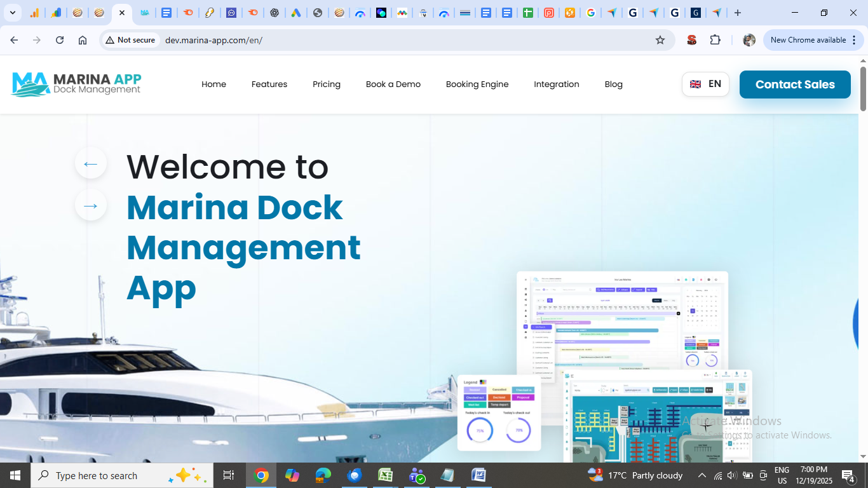This screenshot has width=868, height=488.
Task: Click the speaker icon in the system tray
Action: [x=732, y=475]
